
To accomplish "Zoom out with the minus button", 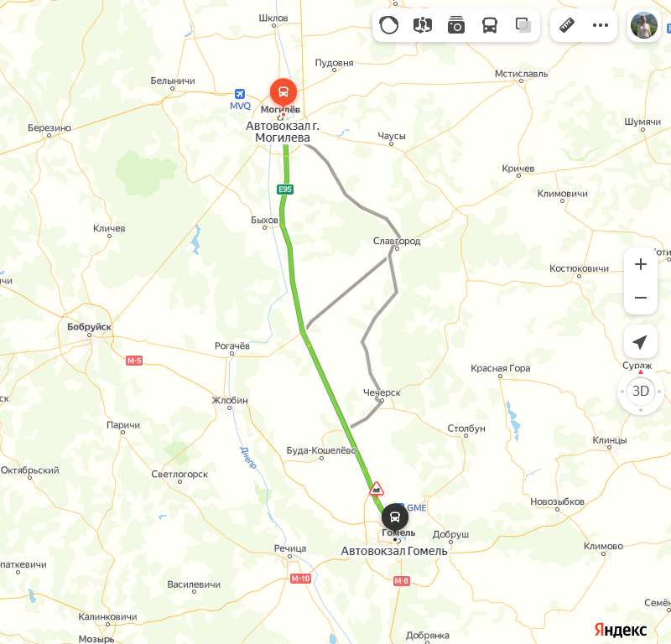I will (x=640, y=298).
